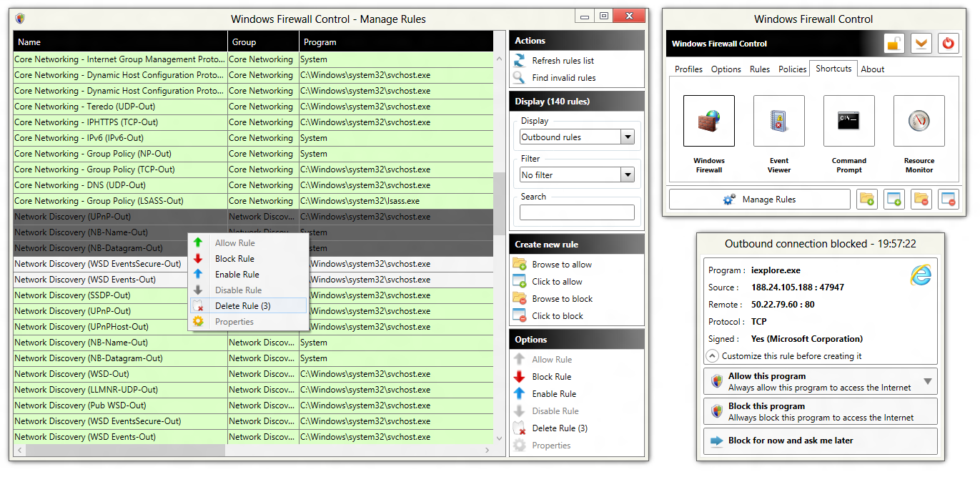
Task: Select Block Rule in the context menu
Action: coord(248,259)
